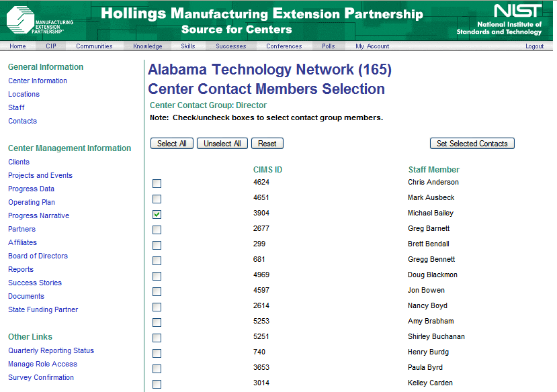Viewport: 557px width, 392px height.
Task: Go to Board of Directors page
Action: pos(38,256)
